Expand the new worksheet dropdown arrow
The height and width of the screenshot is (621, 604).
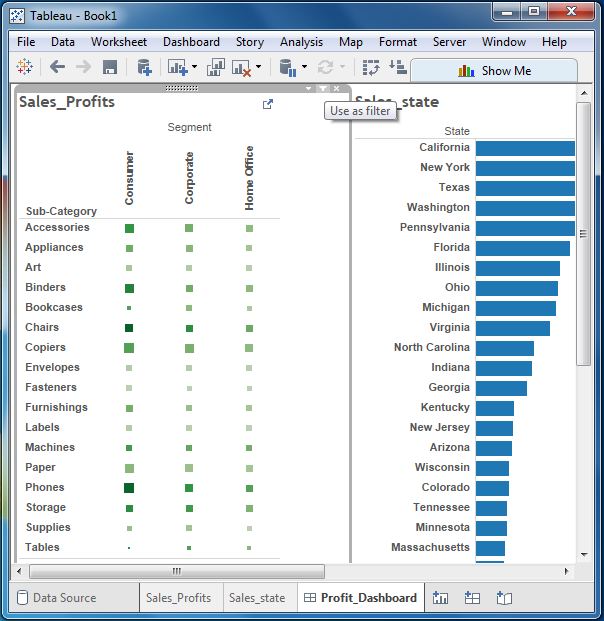click(x=194, y=68)
